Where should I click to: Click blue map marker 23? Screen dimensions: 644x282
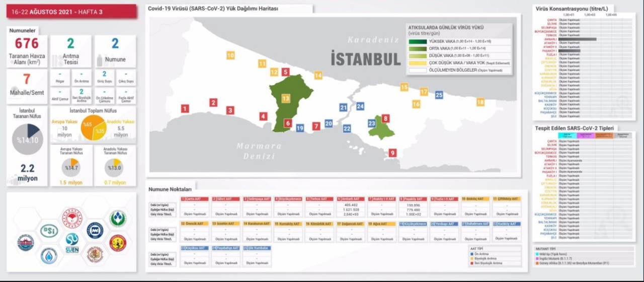point(372,123)
